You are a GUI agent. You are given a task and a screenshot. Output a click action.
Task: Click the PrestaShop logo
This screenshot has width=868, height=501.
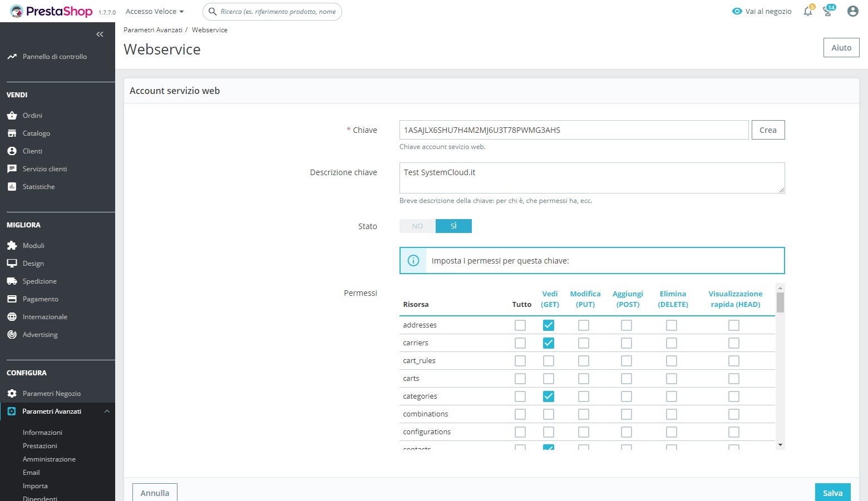coord(51,11)
